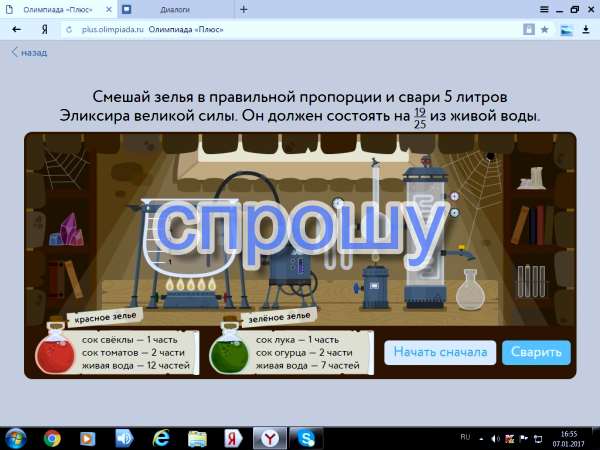This screenshot has width=600, height=450.
Task: Click the green potion flask
Action: (x=227, y=353)
